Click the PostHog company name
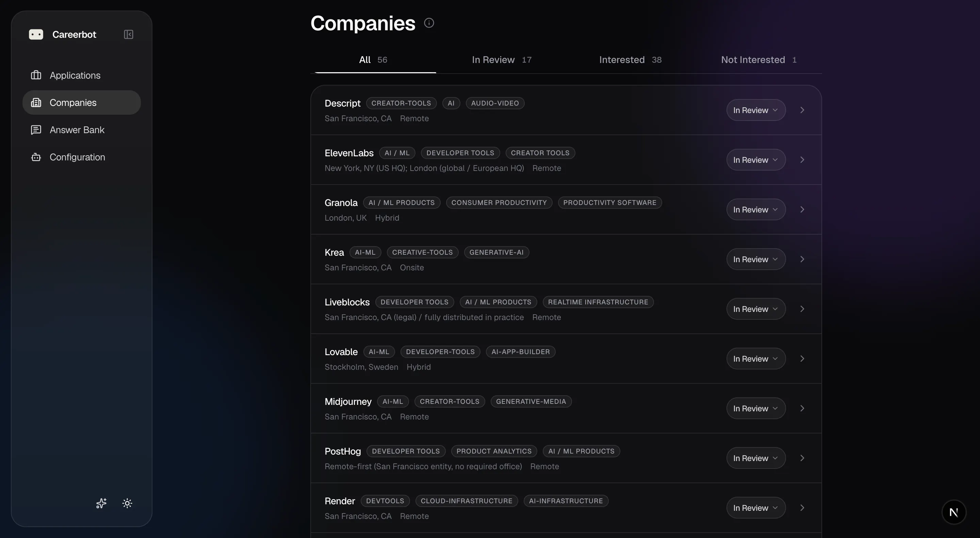The width and height of the screenshot is (980, 538). click(342, 451)
